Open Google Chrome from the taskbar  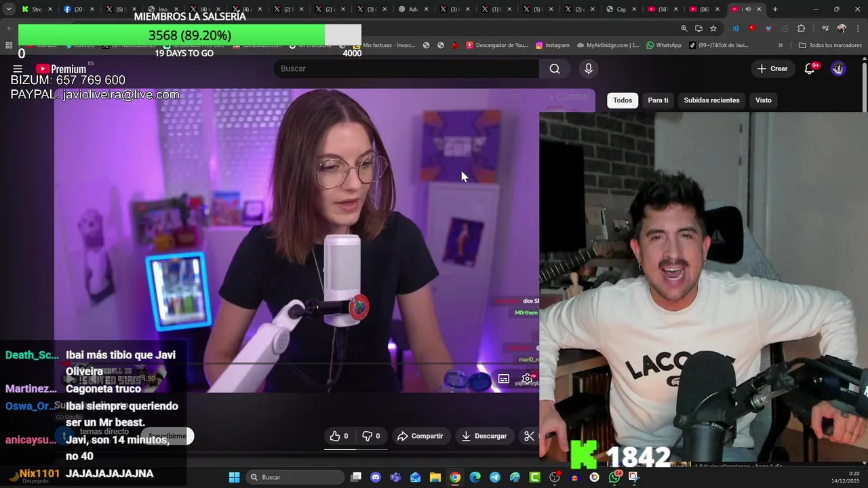(x=455, y=477)
